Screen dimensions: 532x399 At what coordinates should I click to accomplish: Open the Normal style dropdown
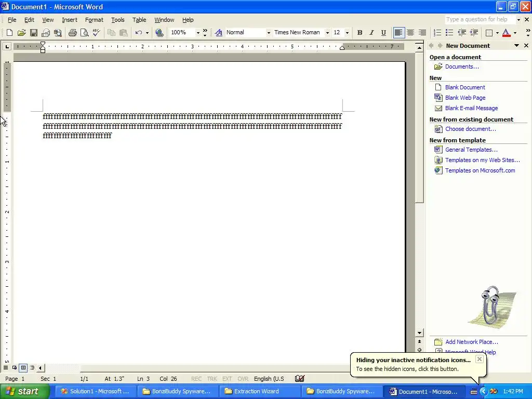point(269,33)
